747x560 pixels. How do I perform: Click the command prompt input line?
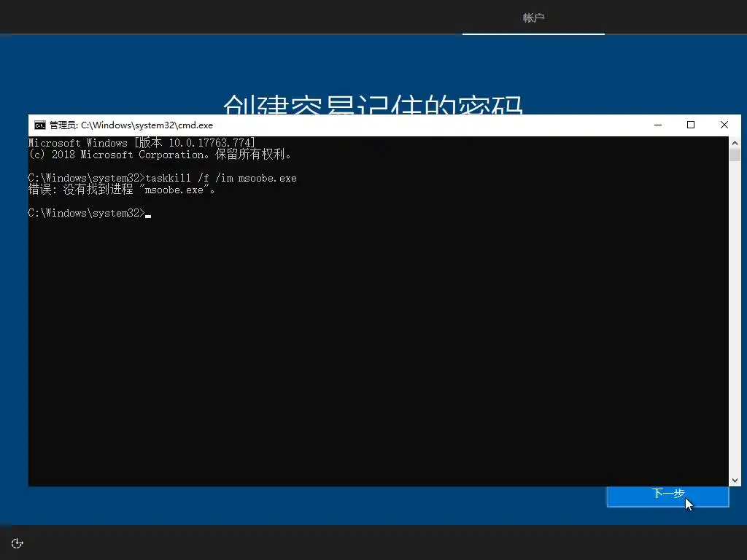(90, 213)
